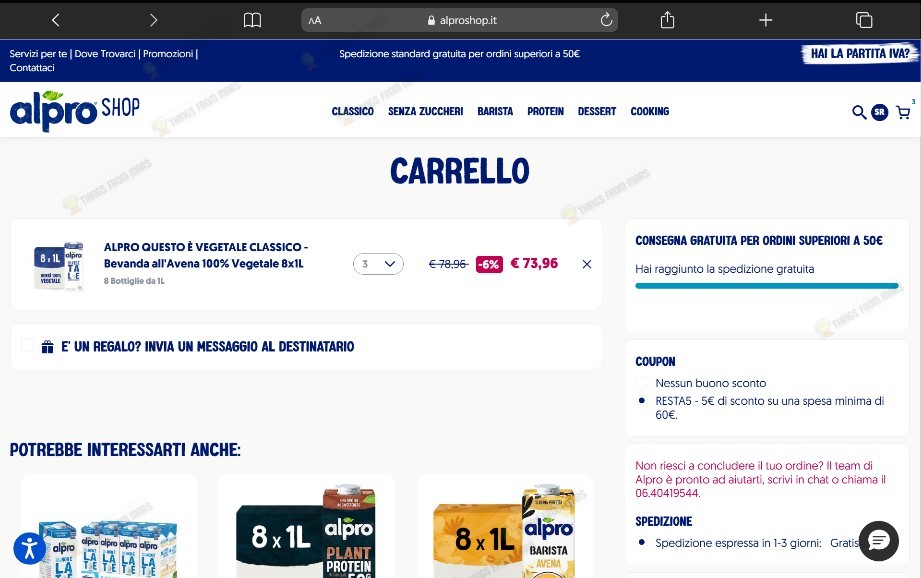This screenshot has width=921, height=578.
Task: Reload the page with the refresh icon
Action: point(606,20)
